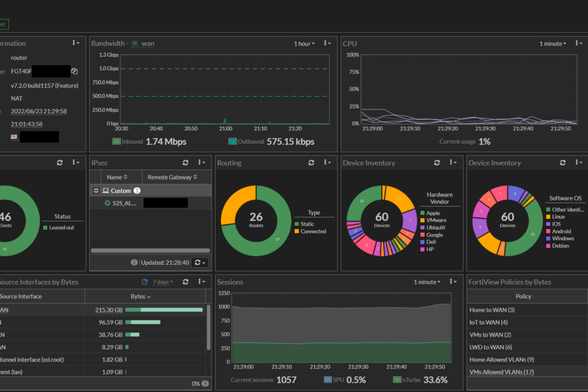Open Bandwidth 1 hour time range dropdown
Screen dimensions: 588x392
(304, 44)
